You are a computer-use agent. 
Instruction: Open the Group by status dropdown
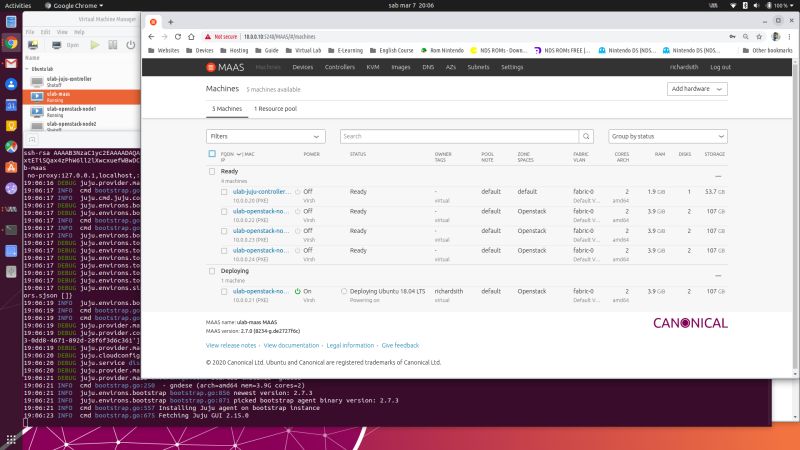tap(668, 136)
